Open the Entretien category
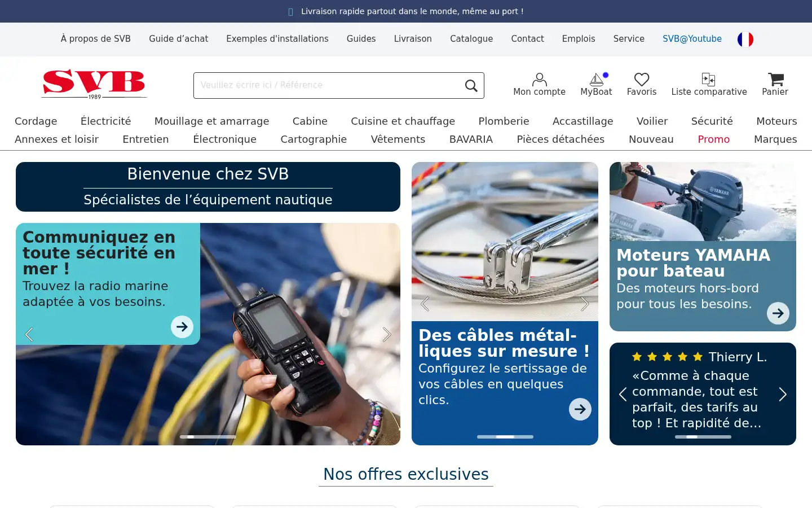The image size is (812, 508). (x=145, y=139)
